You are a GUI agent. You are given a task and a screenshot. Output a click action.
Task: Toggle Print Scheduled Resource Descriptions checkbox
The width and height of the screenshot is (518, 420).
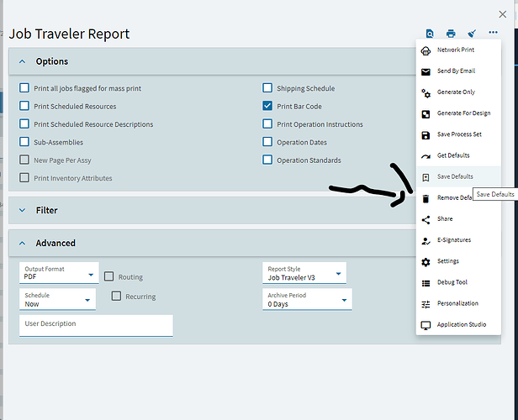[x=24, y=123]
